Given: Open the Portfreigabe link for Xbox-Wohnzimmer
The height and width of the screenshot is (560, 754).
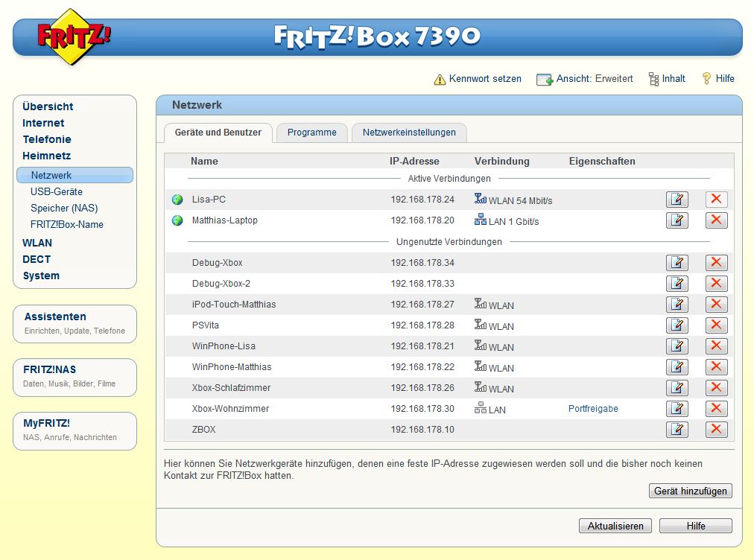Looking at the screenshot, I should click(593, 409).
